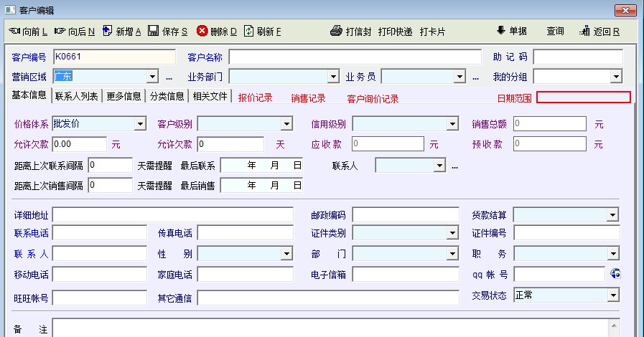Viewport: 644px width, 337px height.
Task: Click the 客户名称 input field
Action: [x=355, y=57]
